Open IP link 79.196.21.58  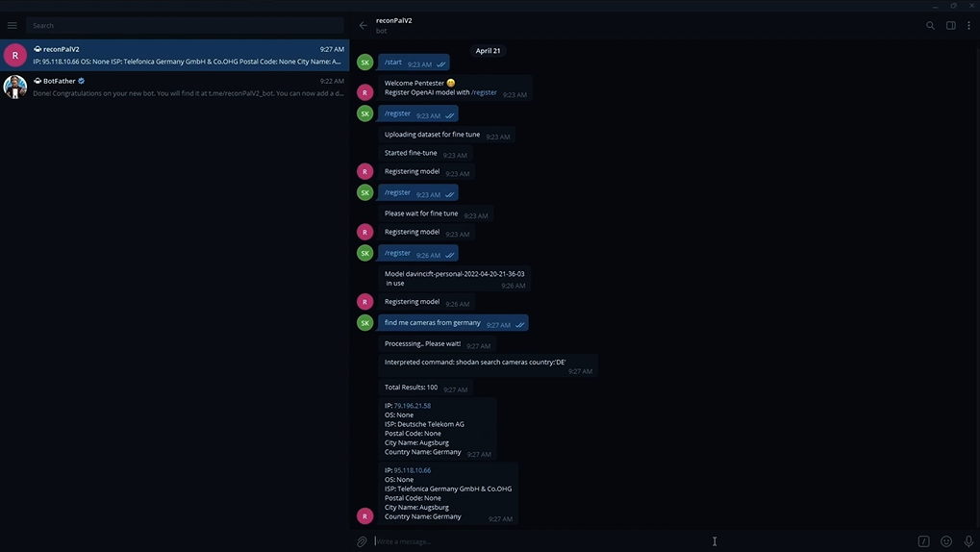tap(412, 406)
